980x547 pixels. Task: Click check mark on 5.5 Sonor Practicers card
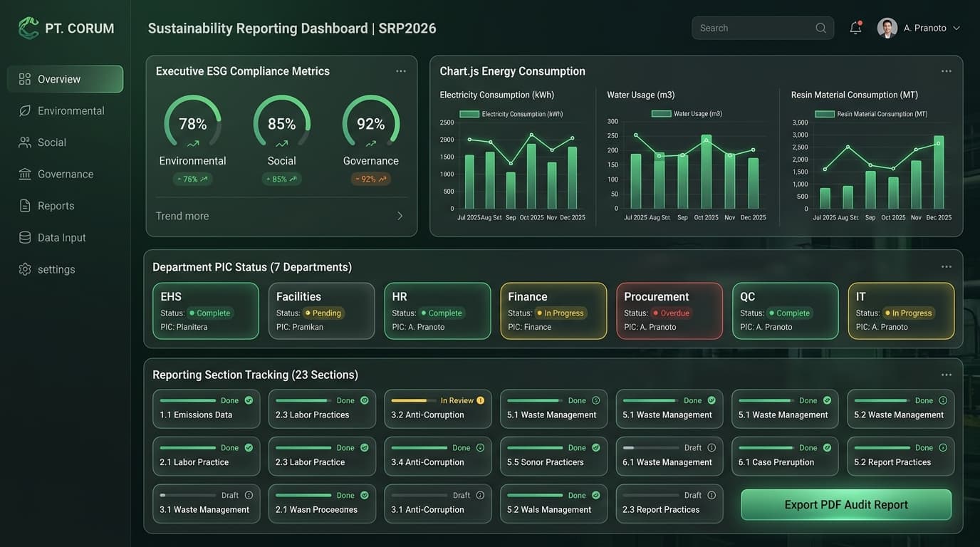(596, 448)
